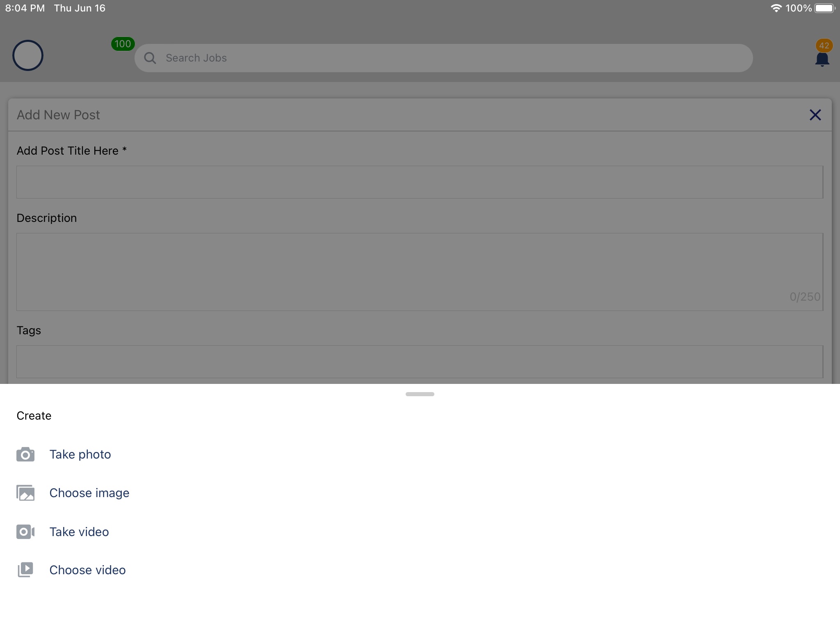This screenshot has width=840, height=630.
Task: Open the circular profile avatar
Action: point(28,55)
